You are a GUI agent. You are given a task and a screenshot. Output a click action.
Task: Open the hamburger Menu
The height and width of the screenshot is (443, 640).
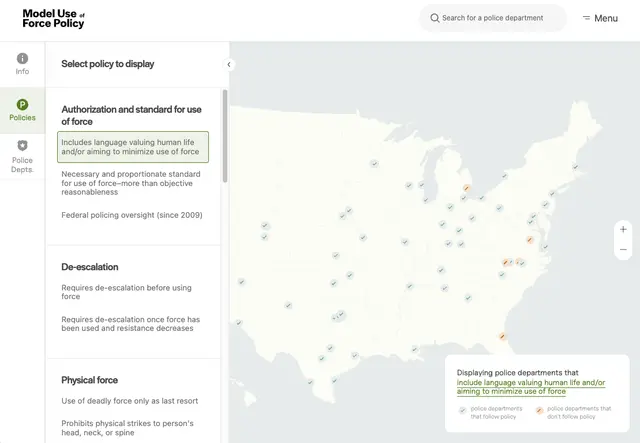click(600, 18)
